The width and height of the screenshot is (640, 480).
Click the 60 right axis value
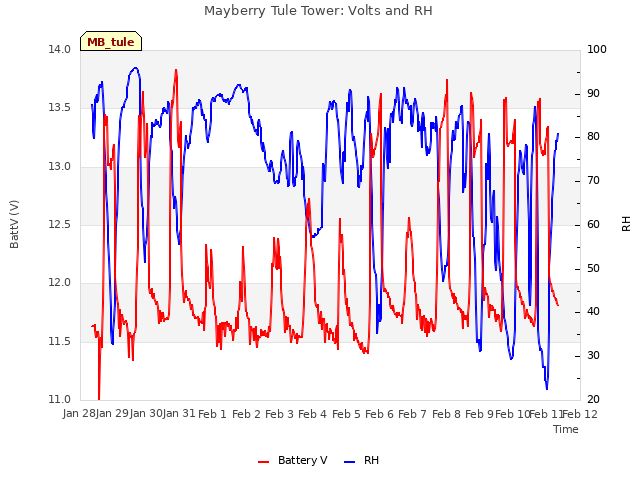point(593,225)
